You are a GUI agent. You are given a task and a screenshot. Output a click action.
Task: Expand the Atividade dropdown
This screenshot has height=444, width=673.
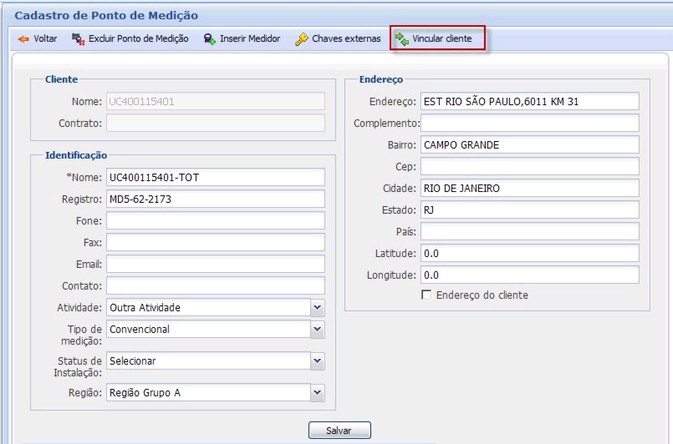[x=318, y=307]
